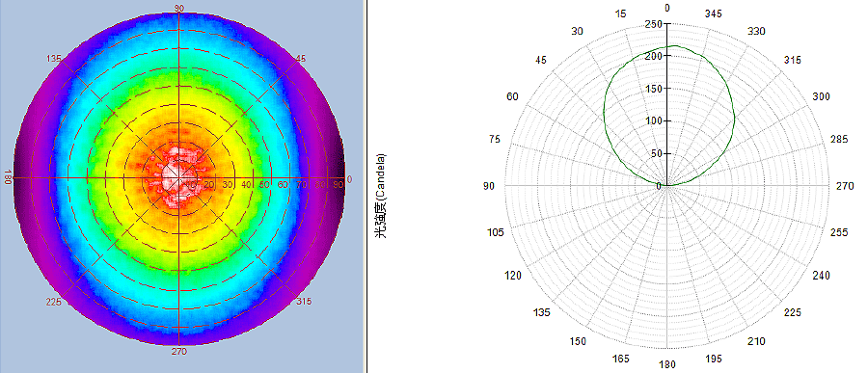The image size is (868, 373).
Task: Click the 180 degree label on polar chart
Action: click(667, 364)
